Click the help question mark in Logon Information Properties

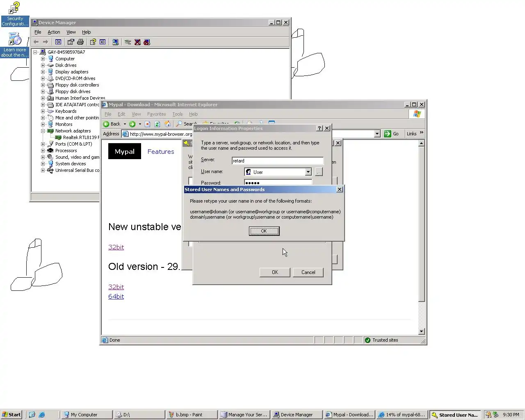tap(320, 128)
